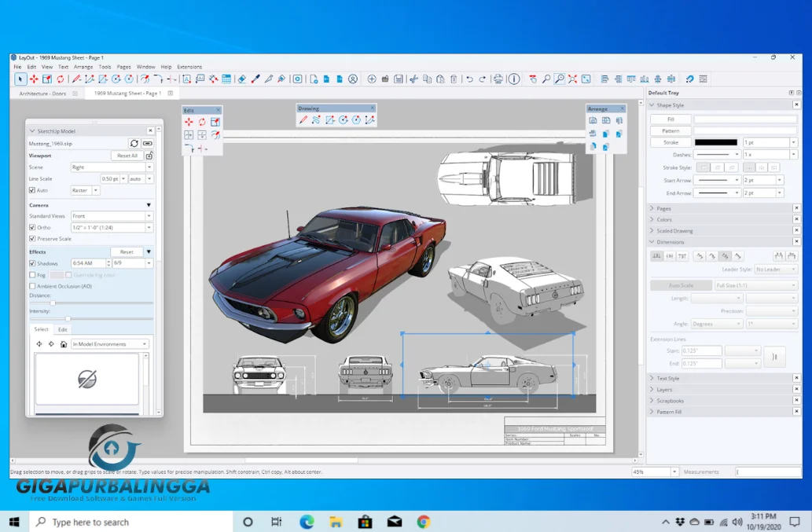Toggle the Stroke button in Shape Style
This screenshot has width=812, height=532.
point(671,142)
